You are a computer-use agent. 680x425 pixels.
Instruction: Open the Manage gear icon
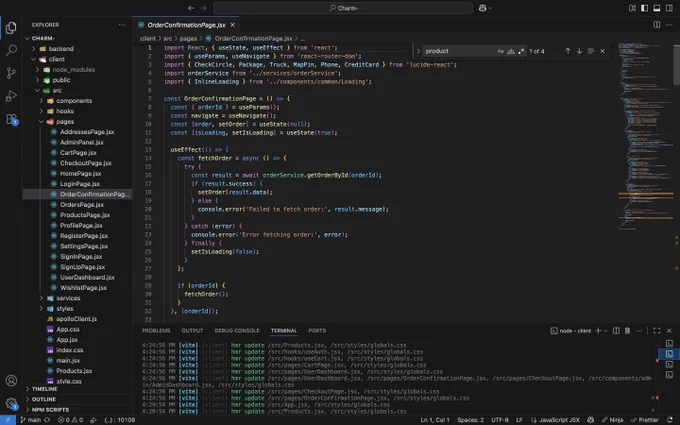(11, 403)
